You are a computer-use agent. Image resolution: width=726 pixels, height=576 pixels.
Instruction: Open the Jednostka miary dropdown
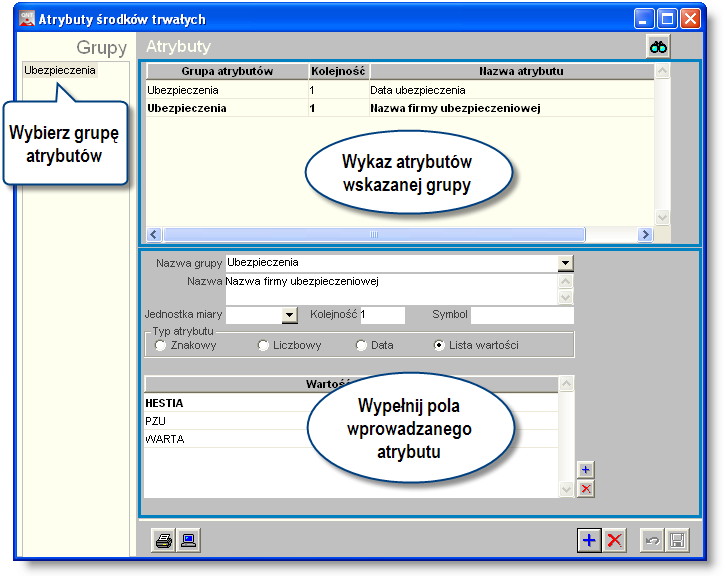[x=289, y=315]
